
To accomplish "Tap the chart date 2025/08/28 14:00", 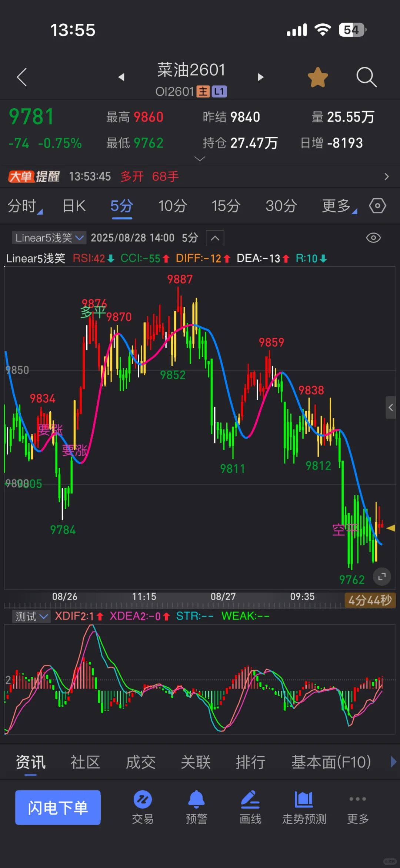I will tap(133, 238).
